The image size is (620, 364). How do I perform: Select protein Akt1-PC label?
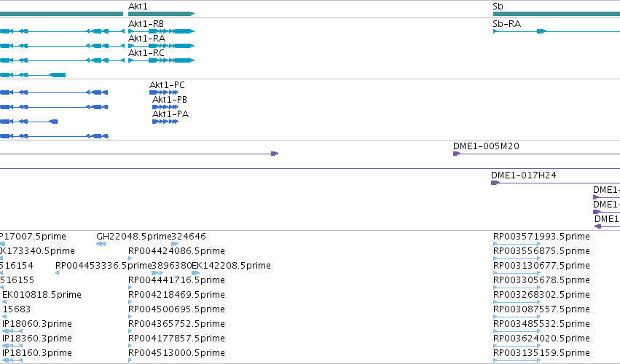coord(167,85)
